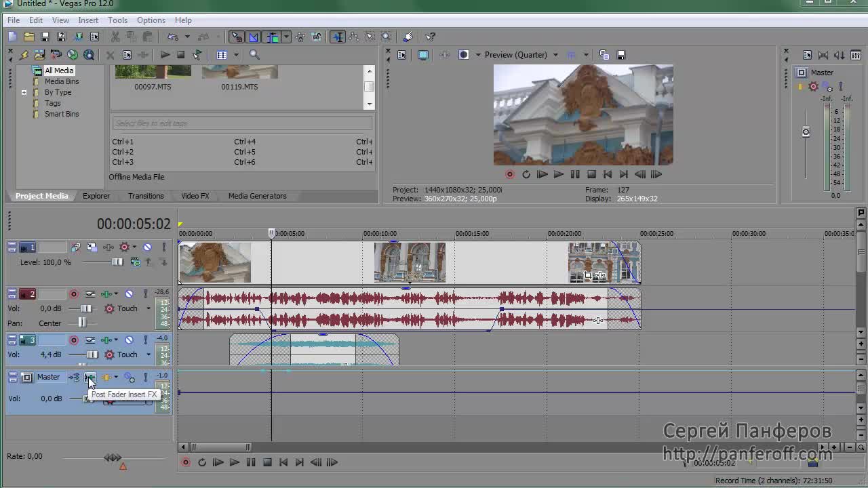Toggle Enable Snapping in the main toolbar

237,37
